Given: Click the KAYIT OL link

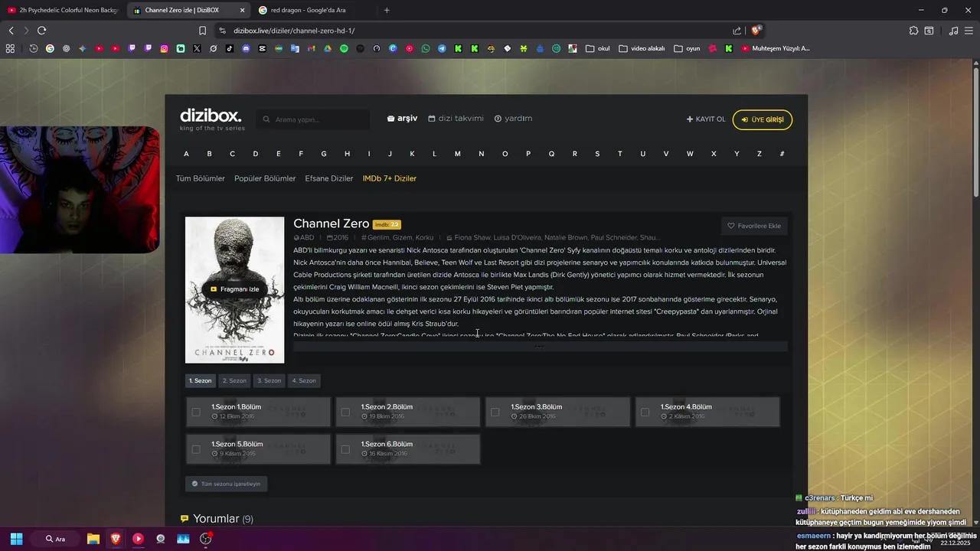Looking at the screenshot, I should [x=706, y=119].
